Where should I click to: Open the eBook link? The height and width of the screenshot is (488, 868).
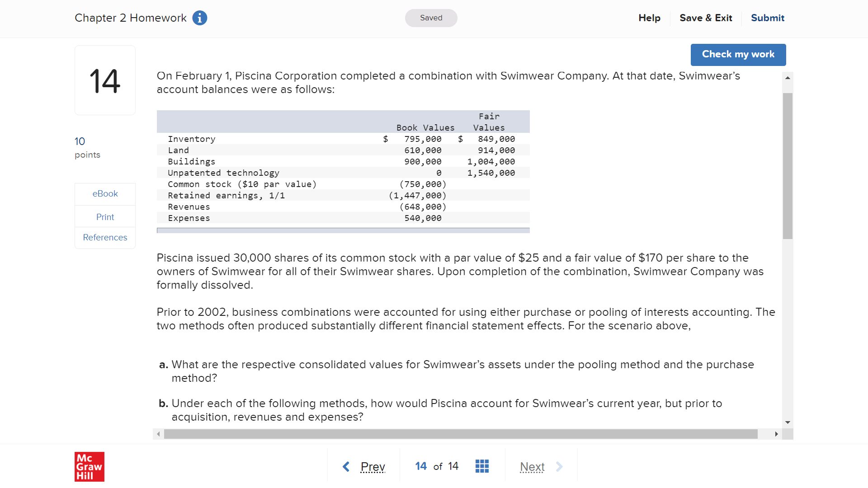105,194
